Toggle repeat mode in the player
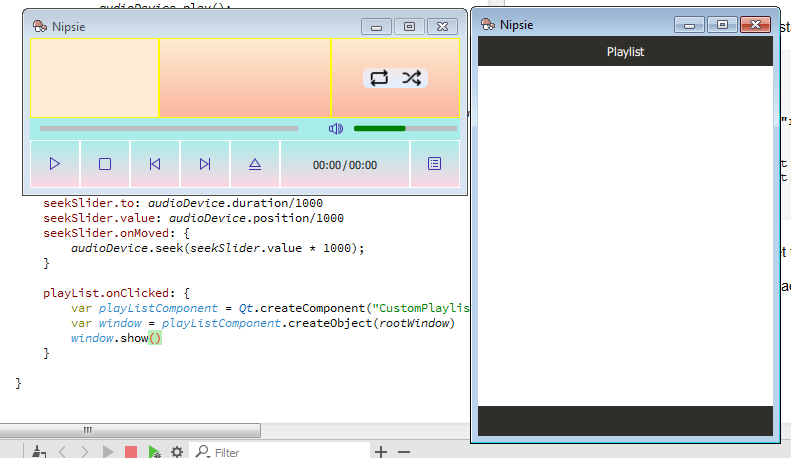Screen dimensions: 791x458 [x=379, y=78]
